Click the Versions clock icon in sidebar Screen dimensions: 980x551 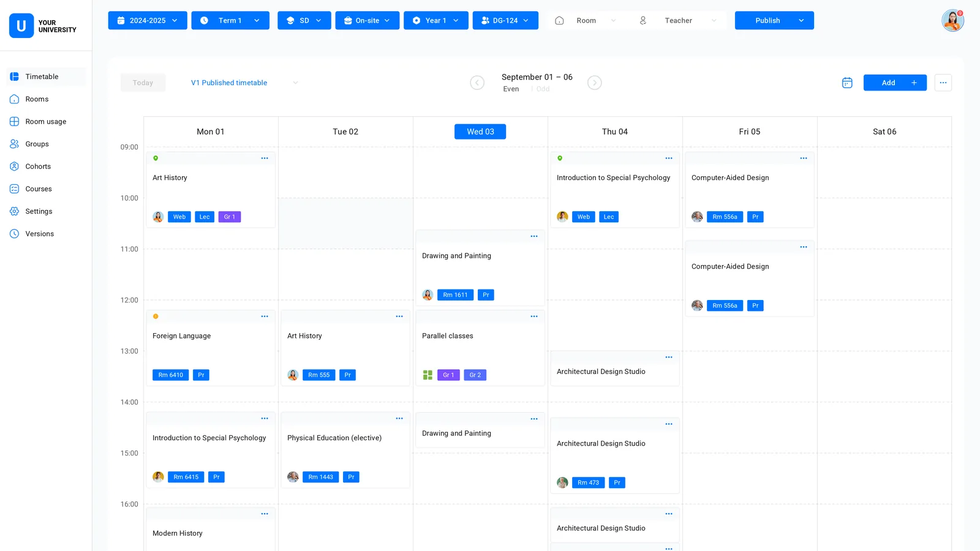15,234
